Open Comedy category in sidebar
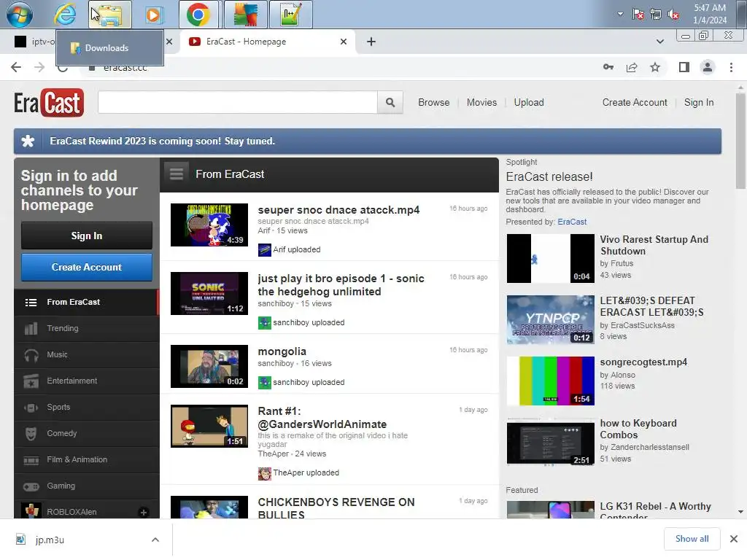Viewport: 747px width, 560px height. [87, 433]
